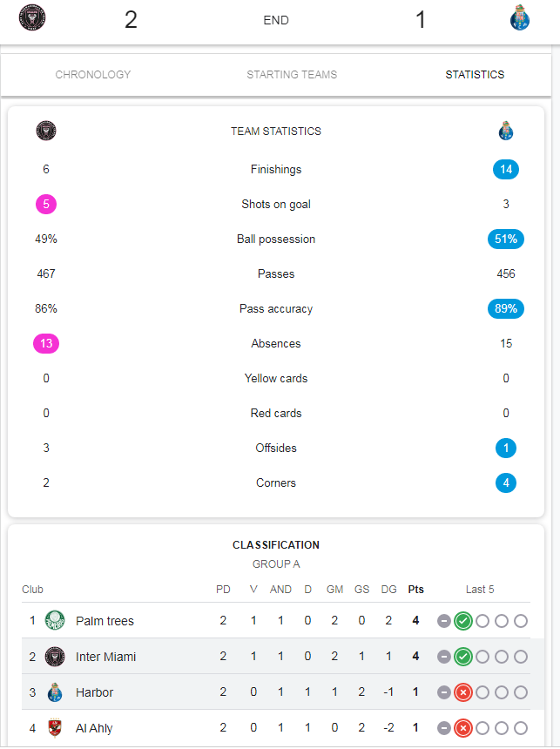560x749 pixels.
Task: Click blue 14 Finishings badge
Action: point(506,169)
